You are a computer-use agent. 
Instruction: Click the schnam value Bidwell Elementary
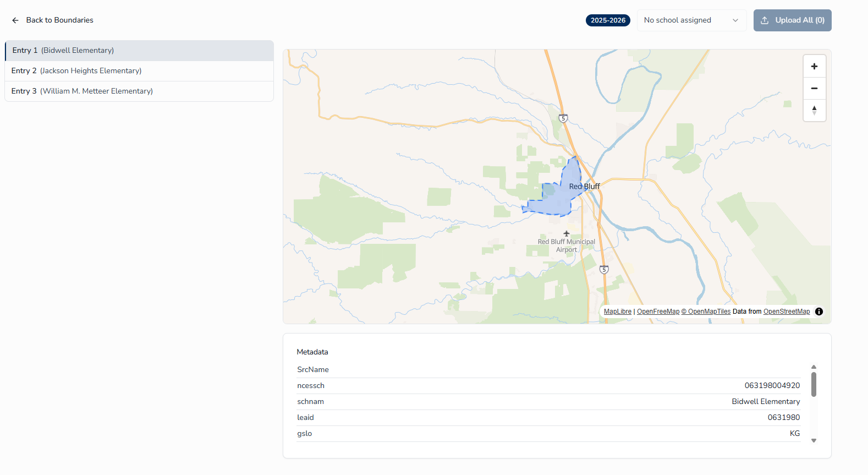(x=766, y=402)
